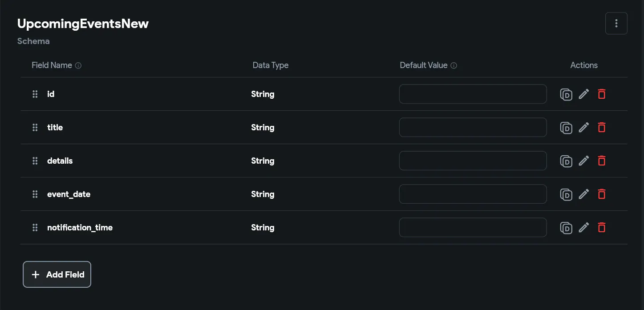This screenshot has height=310, width=644.
Task: Click the details row drag handle
Action: (x=35, y=161)
